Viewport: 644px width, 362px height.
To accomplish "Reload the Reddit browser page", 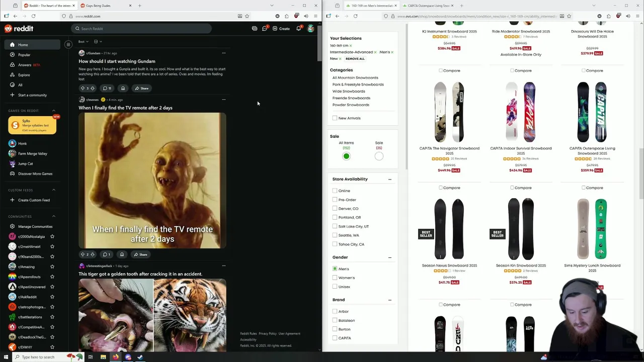I will (x=33, y=16).
